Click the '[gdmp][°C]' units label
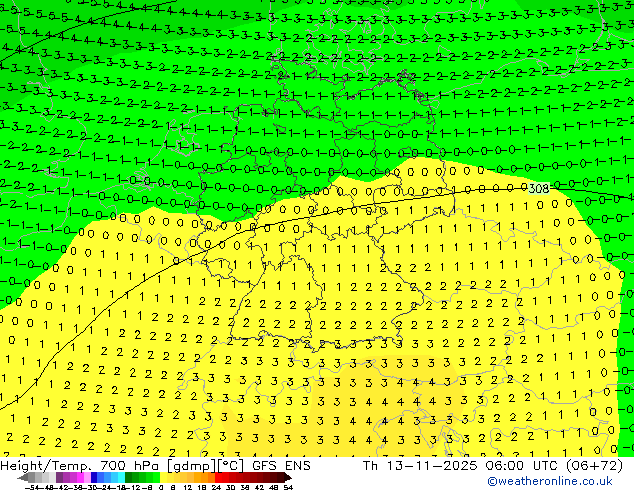The image size is (634, 490). point(206,466)
